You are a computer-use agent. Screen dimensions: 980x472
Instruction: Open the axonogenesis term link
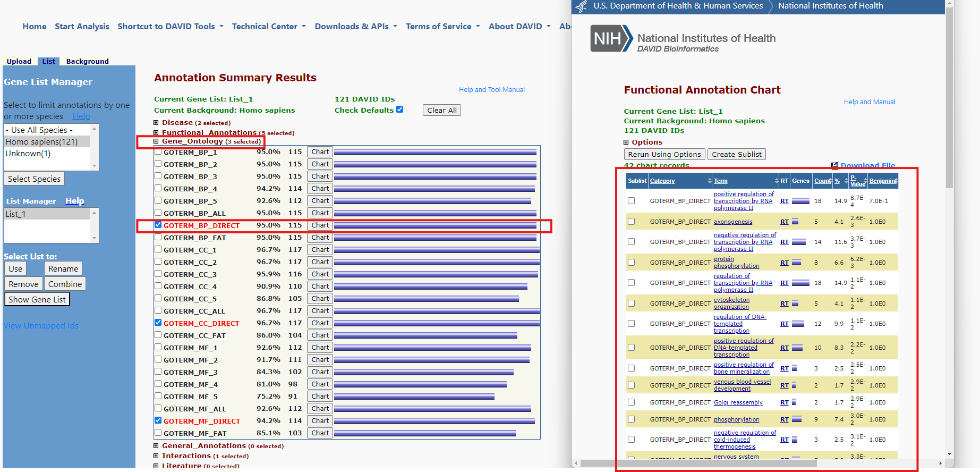732,222
